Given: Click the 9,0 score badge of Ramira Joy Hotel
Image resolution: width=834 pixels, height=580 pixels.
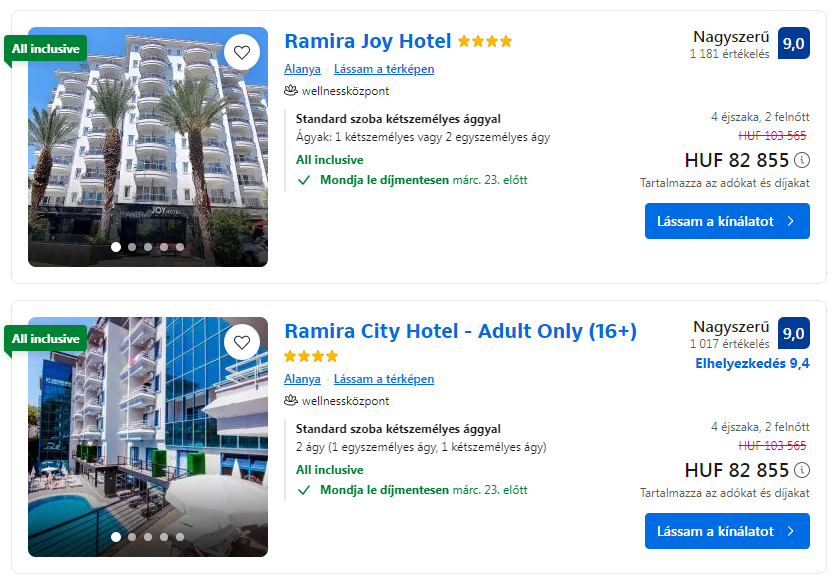Looking at the screenshot, I should tap(793, 43).
